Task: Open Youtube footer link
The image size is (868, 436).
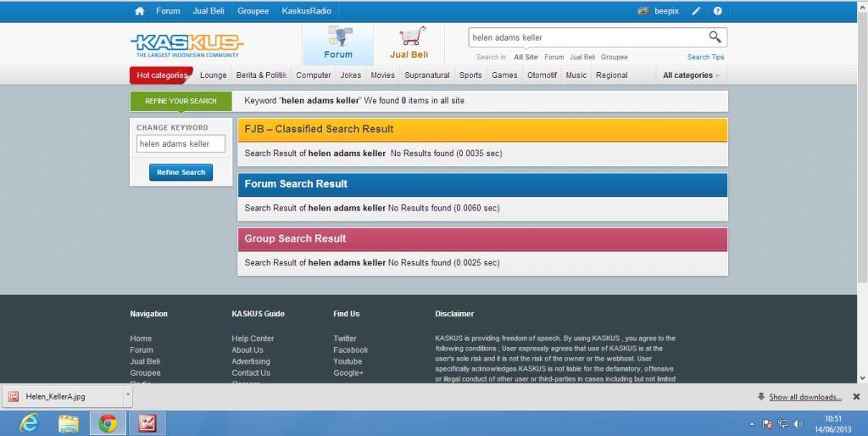Action: pyautogui.click(x=348, y=361)
